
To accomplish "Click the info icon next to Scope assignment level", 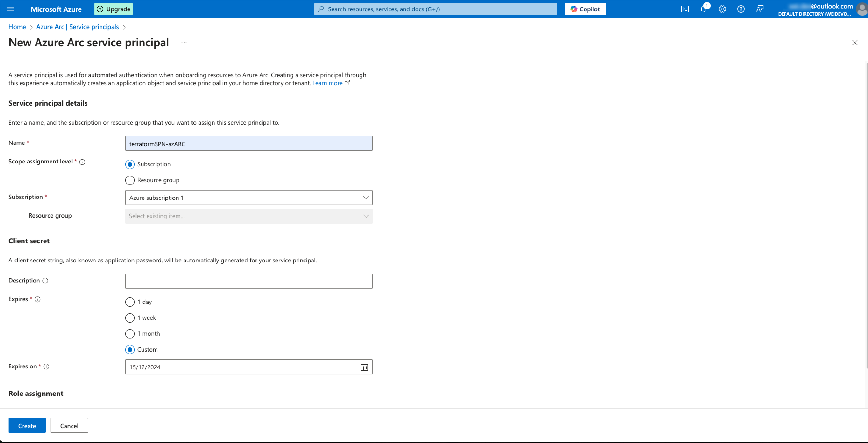I will tap(82, 162).
